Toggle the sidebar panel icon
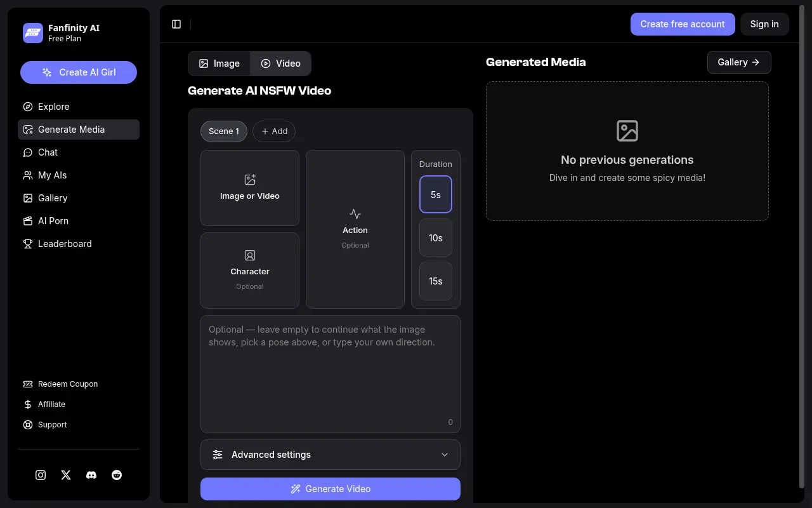Screen dimensions: 812x508 click(176, 24)
